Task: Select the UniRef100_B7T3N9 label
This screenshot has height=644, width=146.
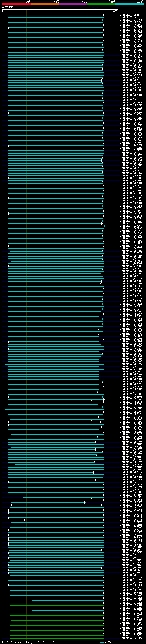Action: (x=131, y=610)
